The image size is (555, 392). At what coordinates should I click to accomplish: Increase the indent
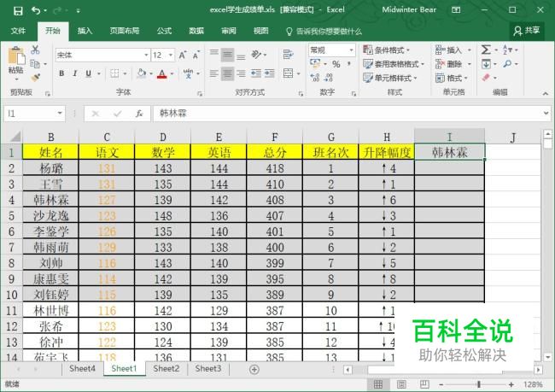coord(270,73)
